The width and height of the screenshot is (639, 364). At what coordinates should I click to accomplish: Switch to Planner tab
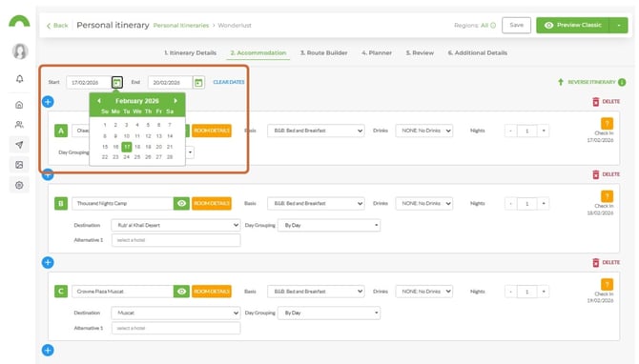[377, 53]
